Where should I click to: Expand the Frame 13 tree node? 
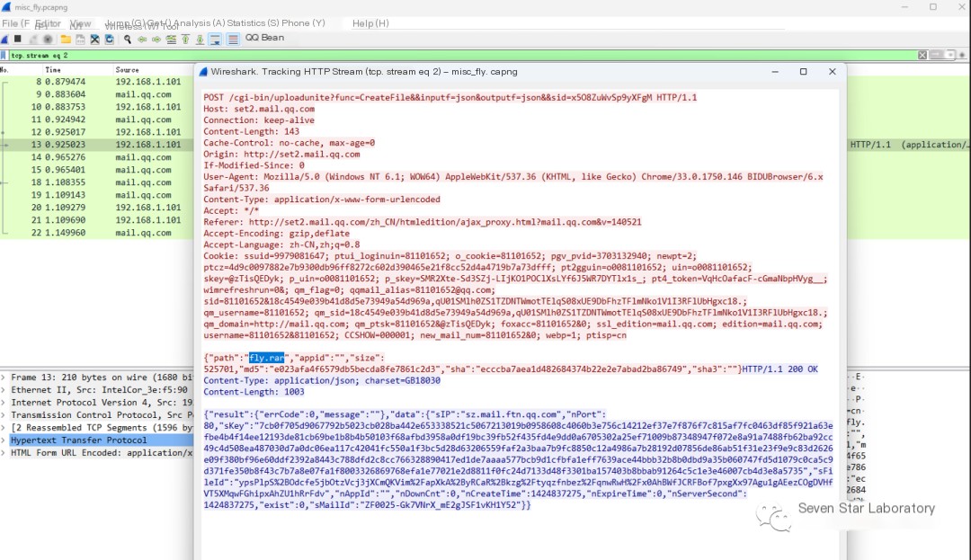tap(4, 378)
